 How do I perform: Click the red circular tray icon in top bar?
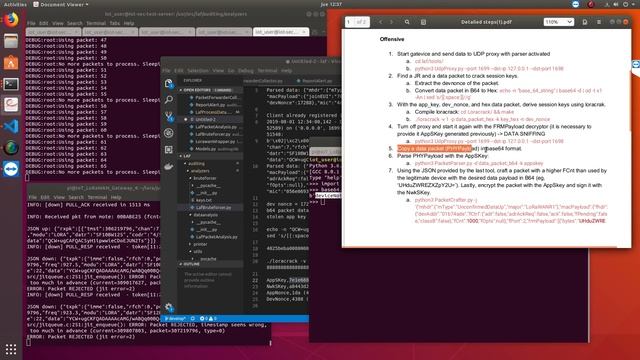point(591,4)
